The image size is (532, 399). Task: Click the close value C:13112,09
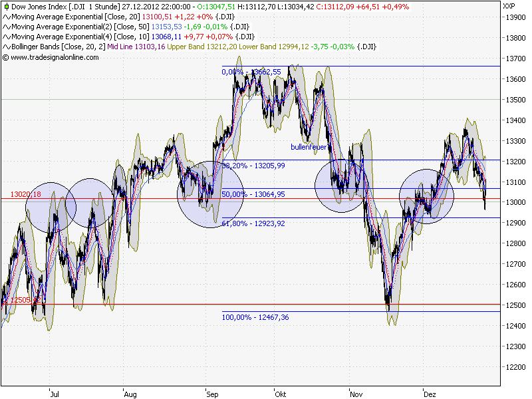click(x=335, y=7)
